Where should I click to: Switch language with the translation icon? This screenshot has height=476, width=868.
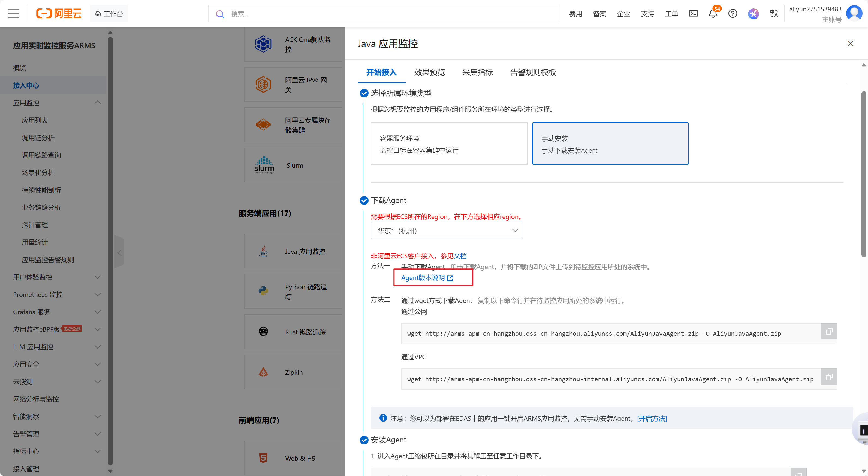pos(774,13)
